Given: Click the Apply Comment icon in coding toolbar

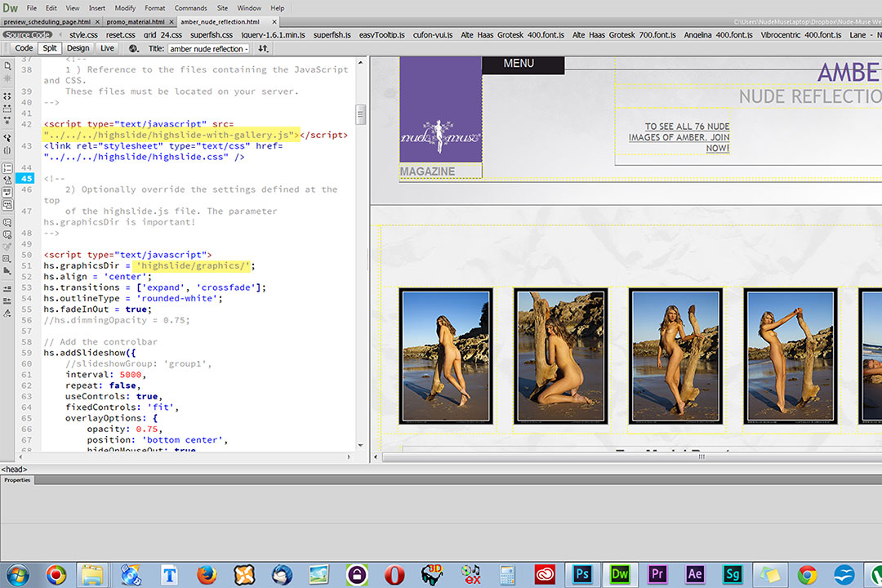Looking at the screenshot, I should (x=7, y=221).
